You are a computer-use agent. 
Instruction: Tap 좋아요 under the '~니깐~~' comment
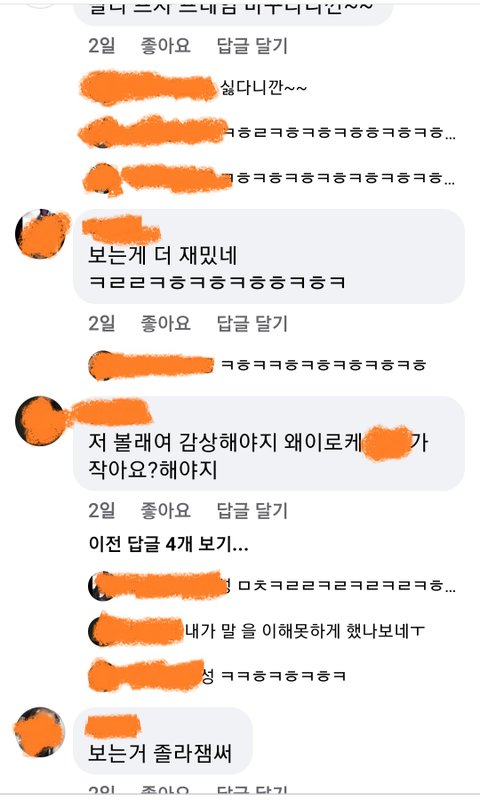click(165, 45)
